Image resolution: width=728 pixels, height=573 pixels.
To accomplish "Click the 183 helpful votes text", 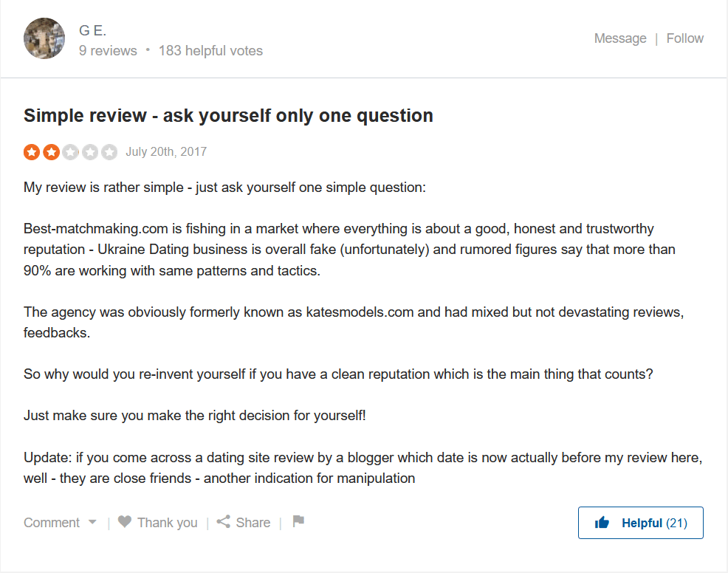I will (x=210, y=51).
